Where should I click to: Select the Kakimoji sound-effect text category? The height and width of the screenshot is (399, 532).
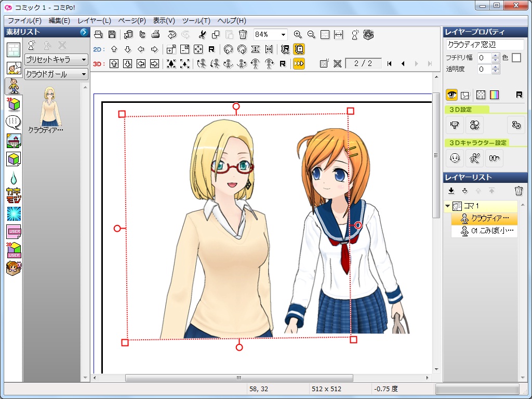(x=14, y=195)
